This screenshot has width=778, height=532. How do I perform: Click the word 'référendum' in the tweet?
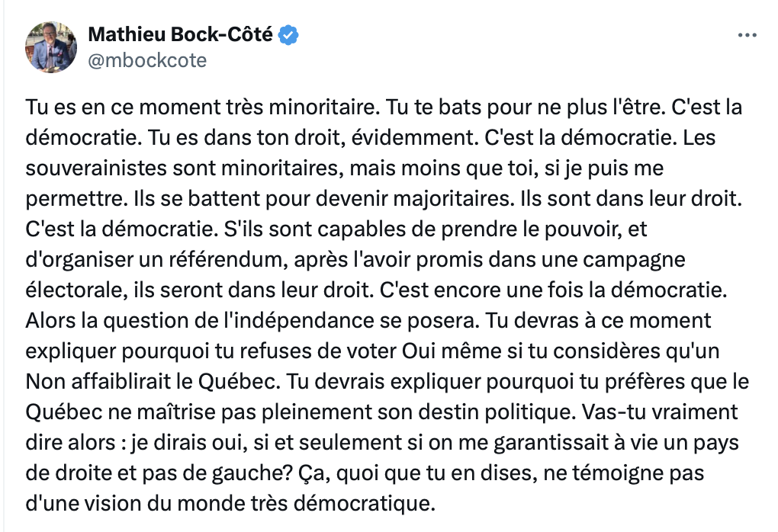coord(227,259)
